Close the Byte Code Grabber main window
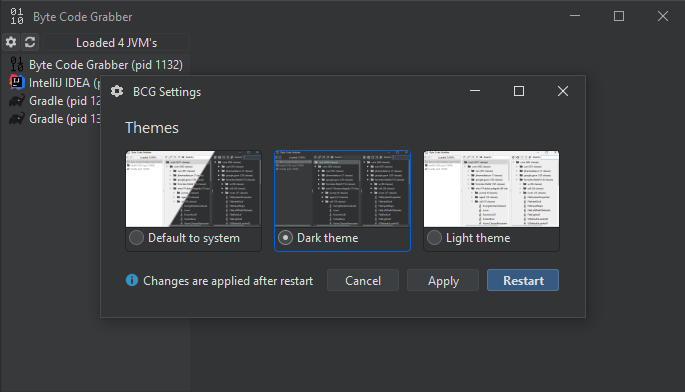This screenshot has width=685, height=392. [663, 16]
